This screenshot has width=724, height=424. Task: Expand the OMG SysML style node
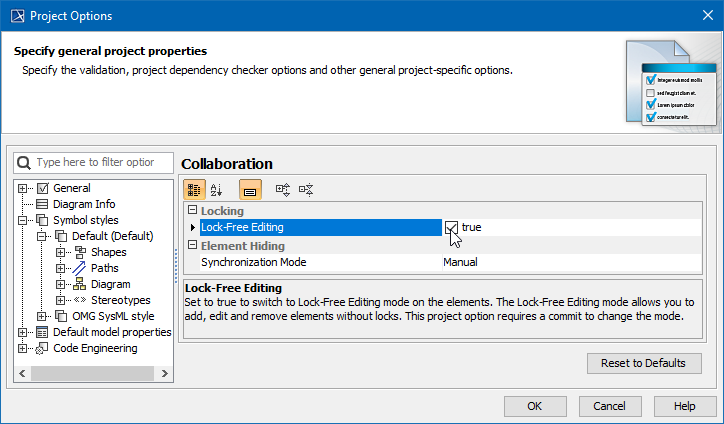click(x=42, y=316)
